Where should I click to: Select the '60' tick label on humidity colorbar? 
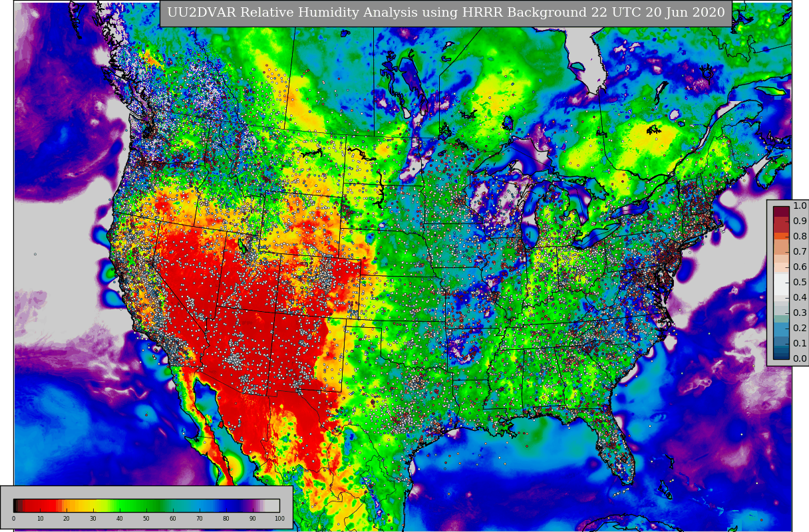coord(173,519)
